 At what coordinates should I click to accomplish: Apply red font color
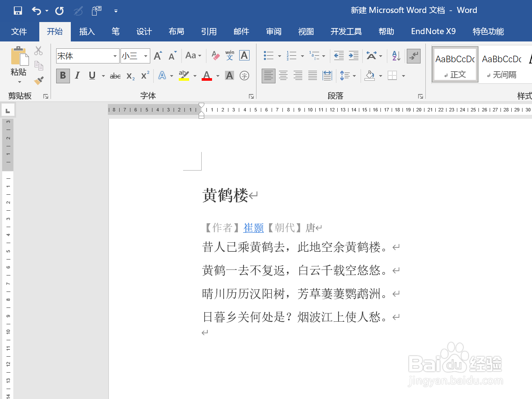point(207,76)
